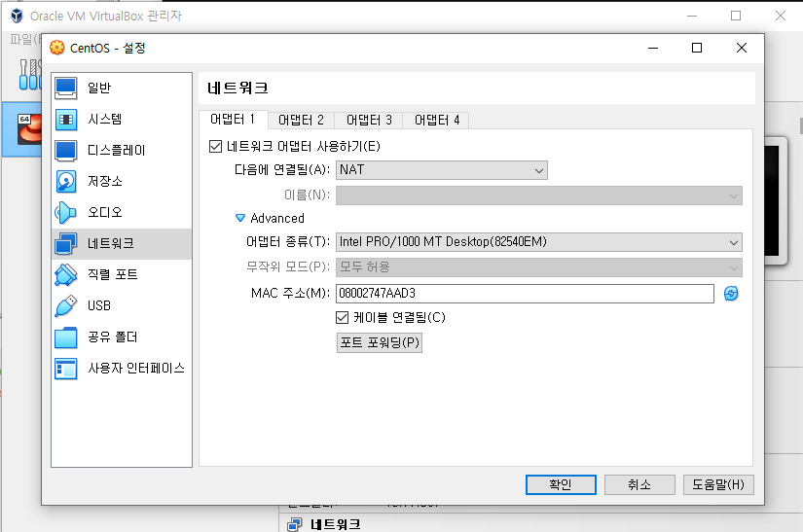Screen dimensions: 803x532
Task: Click the VirtualBox cube logo in manager window
Action: pyautogui.click(x=17, y=16)
